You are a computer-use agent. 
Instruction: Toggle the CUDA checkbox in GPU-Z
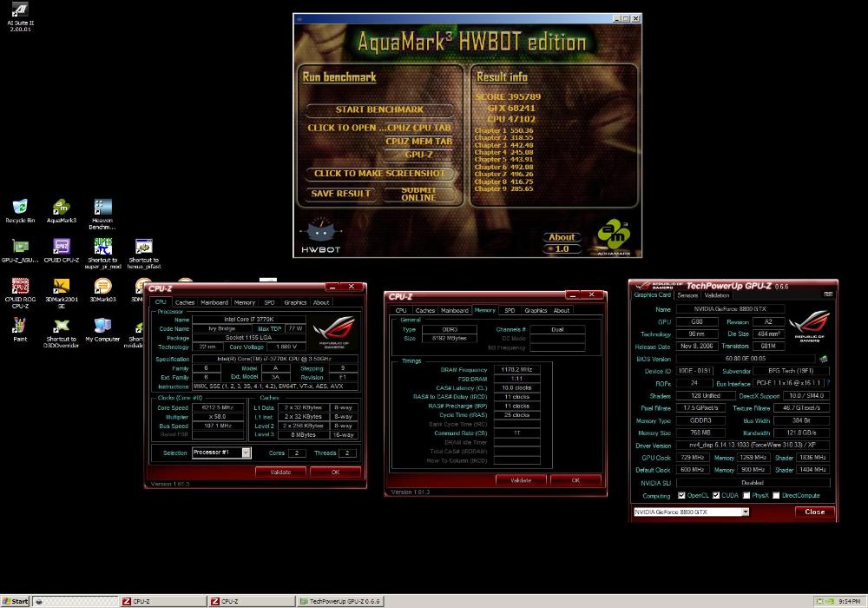[x=716, y=496]
